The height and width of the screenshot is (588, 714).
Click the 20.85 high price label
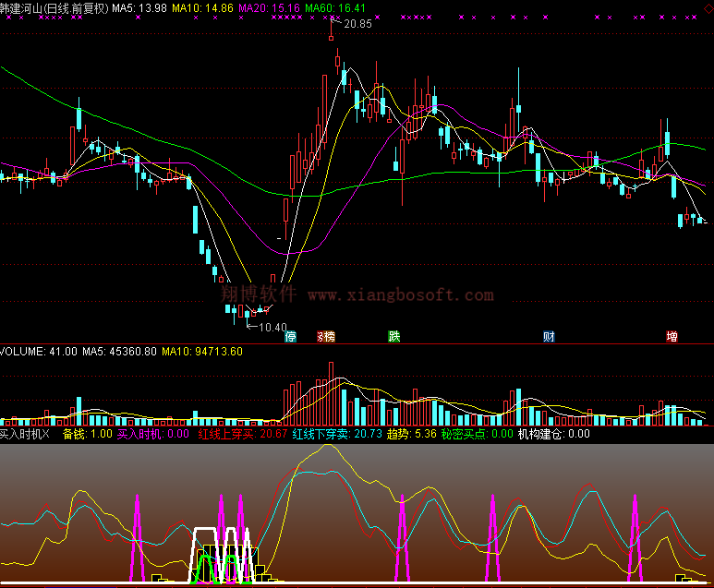[357, 24]
